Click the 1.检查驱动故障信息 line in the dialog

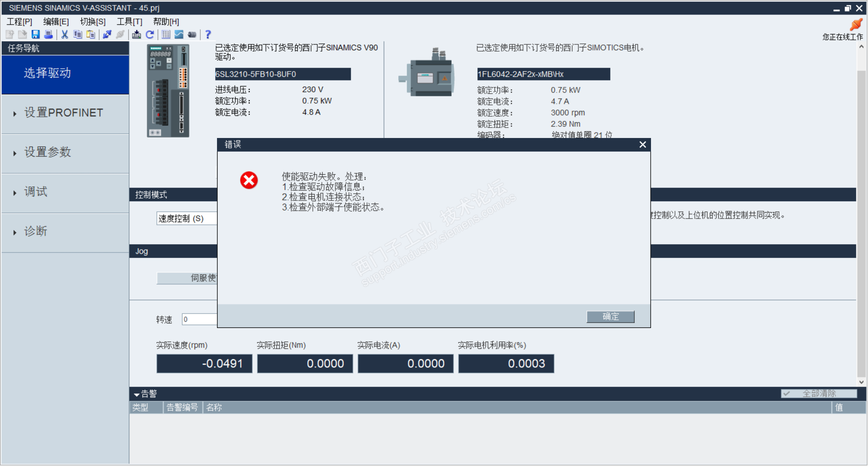click(324, 187)
